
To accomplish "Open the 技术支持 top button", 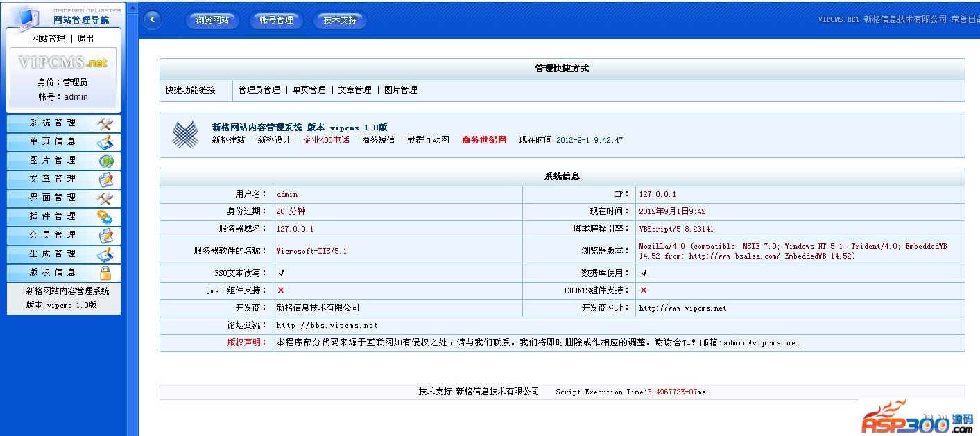I will (x=340, y=20).
